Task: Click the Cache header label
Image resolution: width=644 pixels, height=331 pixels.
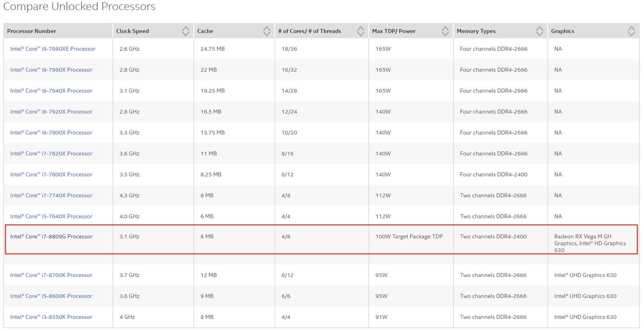Action: [205, 31]
